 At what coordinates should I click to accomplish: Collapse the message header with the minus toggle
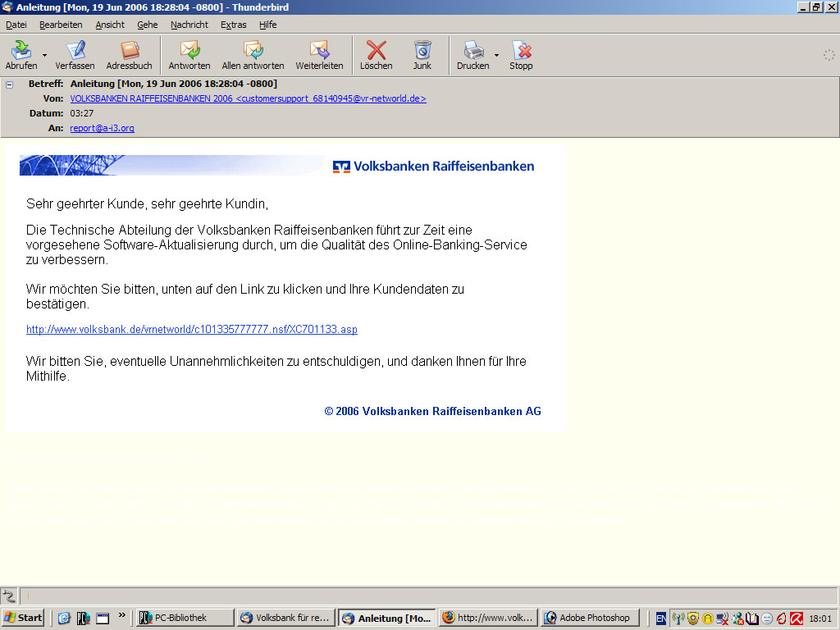(x=9, y=84)
